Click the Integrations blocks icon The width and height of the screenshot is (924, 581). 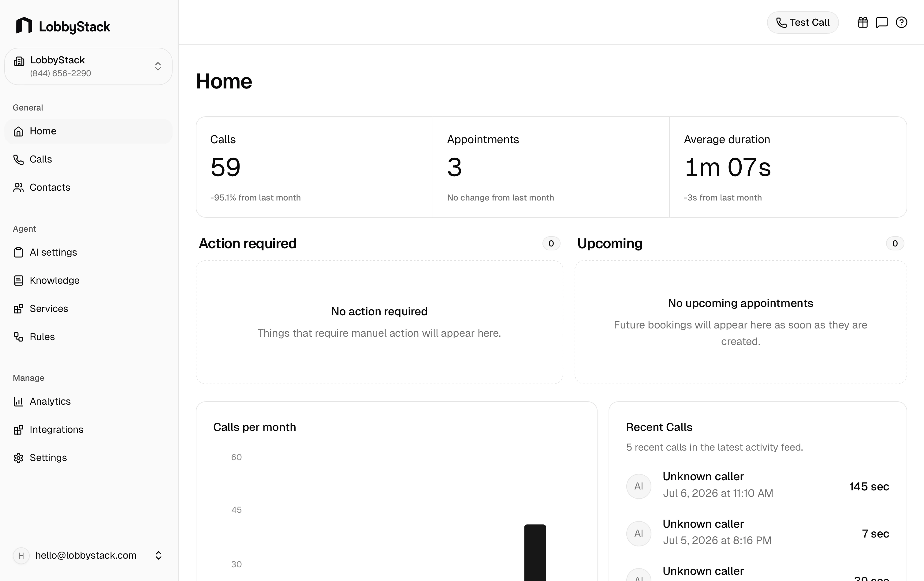pos(18,430)
